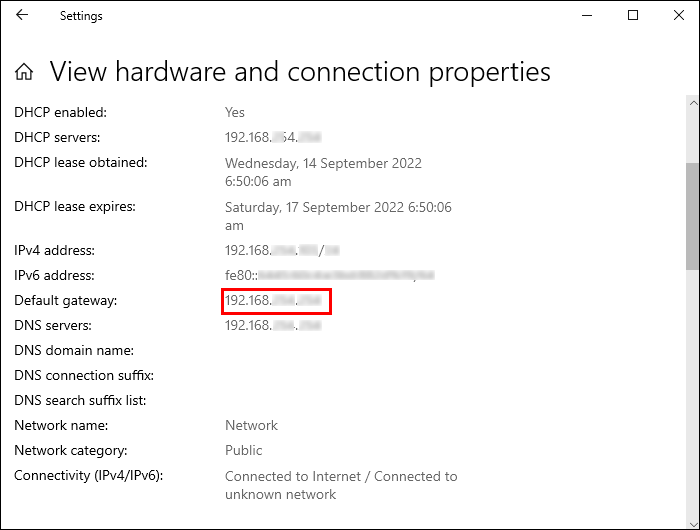Click the Home icon beside the page title
This screenshot has width=700, height=530.
(25, 72)
